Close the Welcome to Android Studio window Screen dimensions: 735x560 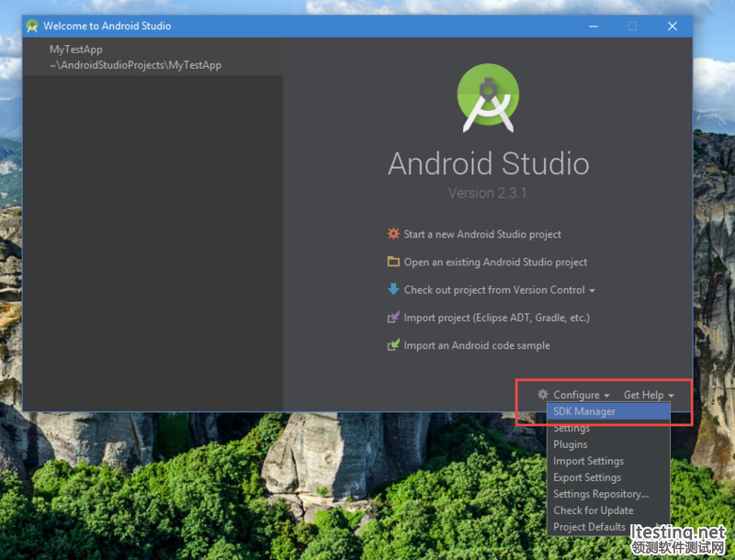click(673, 27)
